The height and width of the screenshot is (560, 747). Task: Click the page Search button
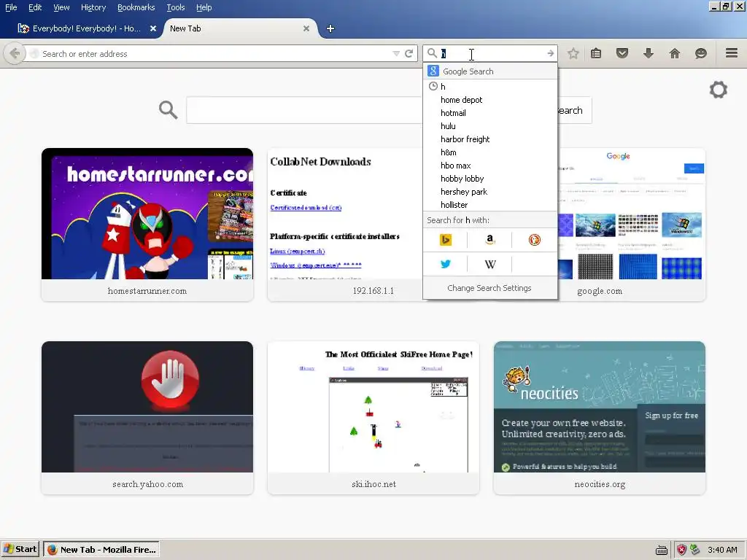pyautogui.click(x=575, y=110)
